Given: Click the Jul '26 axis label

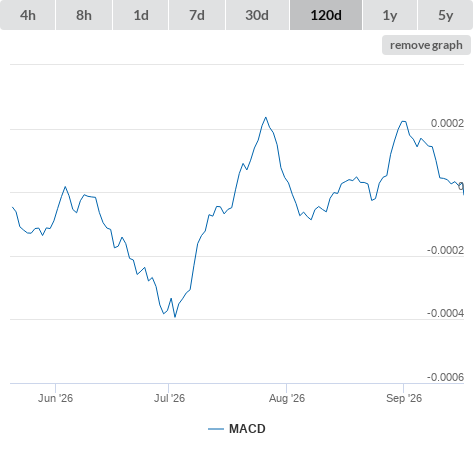Looking at the screenshot, I should coord(169,398).
